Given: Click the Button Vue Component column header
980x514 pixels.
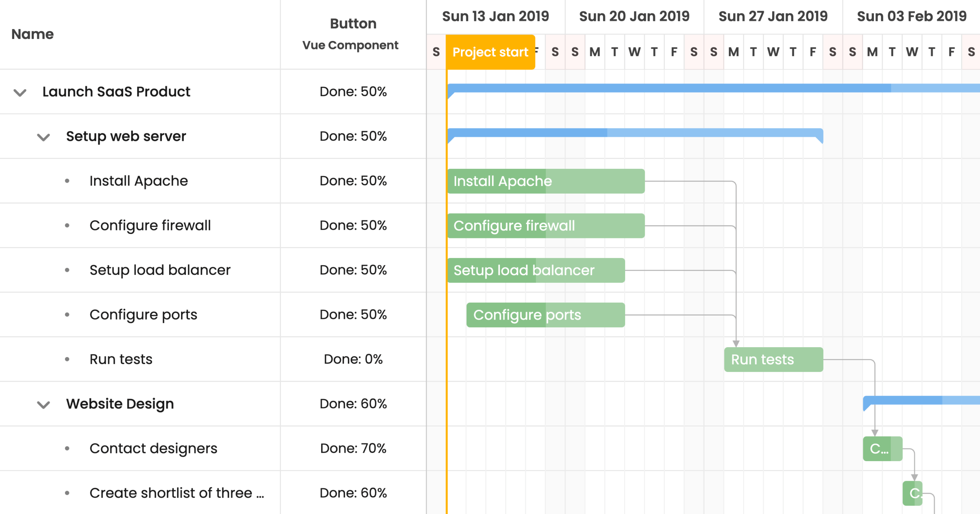Looking at the screenshot, I should (353, 34).
